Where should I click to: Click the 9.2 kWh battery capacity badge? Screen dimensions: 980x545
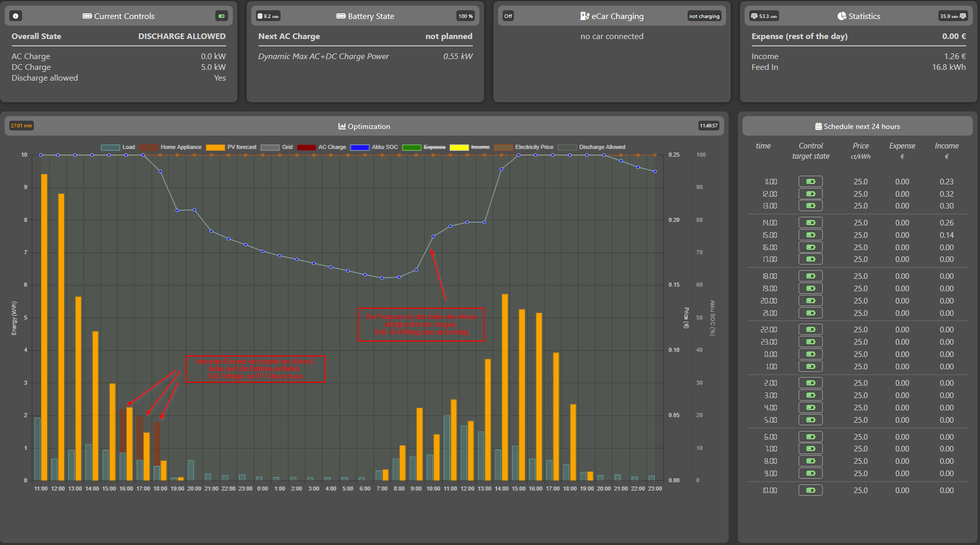click(x=268, y=16)
